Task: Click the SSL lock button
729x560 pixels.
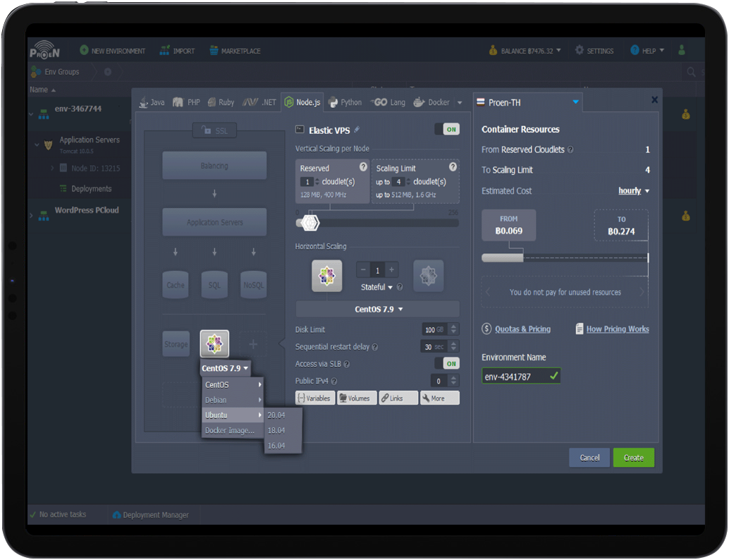Action: click(214, 130)
